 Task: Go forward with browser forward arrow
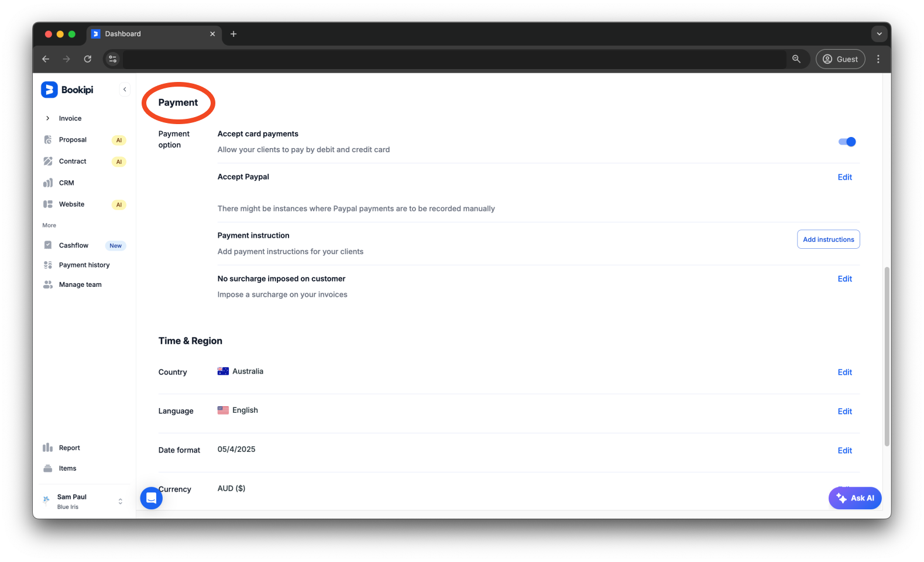click(x=66, y=59)
